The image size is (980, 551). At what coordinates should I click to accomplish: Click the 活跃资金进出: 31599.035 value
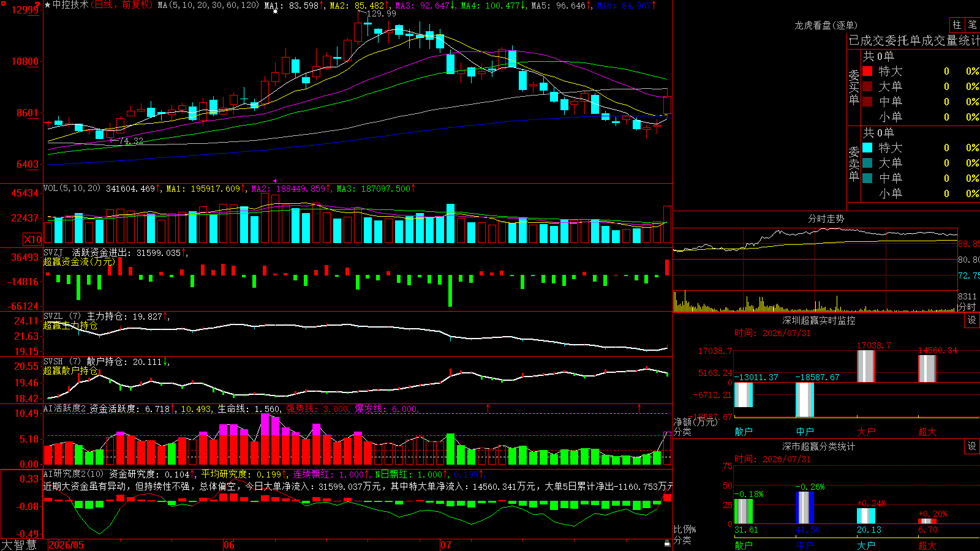tap(127, 252)
